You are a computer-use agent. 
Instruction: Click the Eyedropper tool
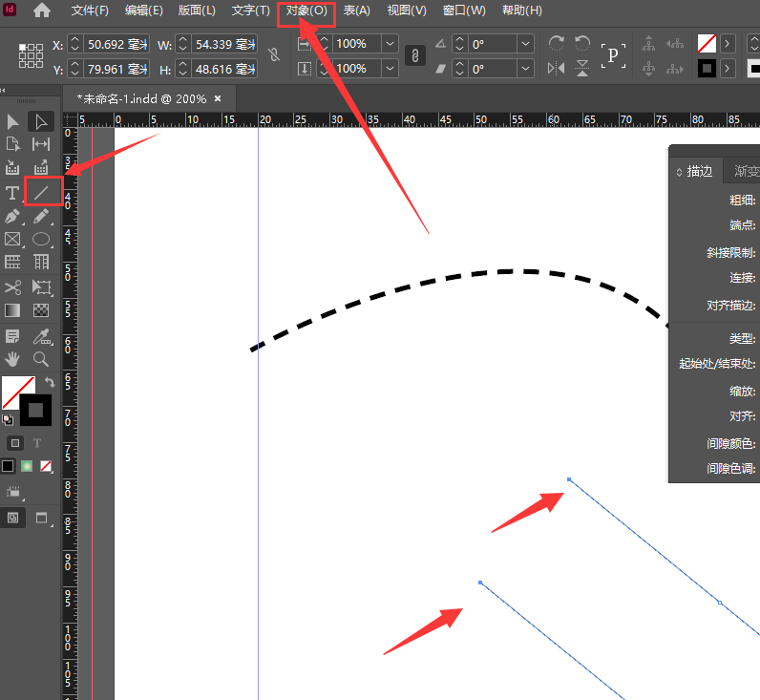(x=41, y=336)
